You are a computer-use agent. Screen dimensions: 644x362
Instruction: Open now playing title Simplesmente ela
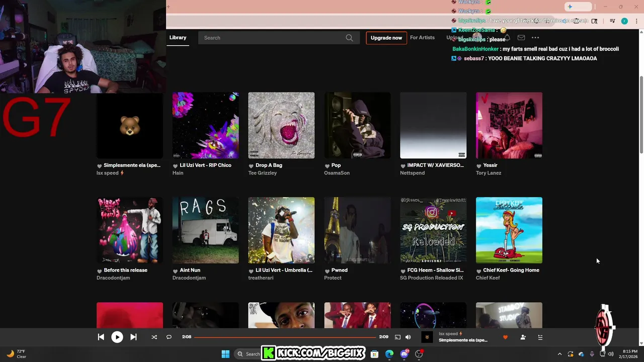(463, 340)
